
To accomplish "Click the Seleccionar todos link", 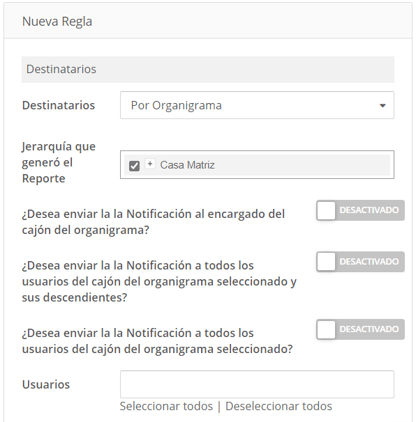I will pyautogui.click(x=166, y=406).
